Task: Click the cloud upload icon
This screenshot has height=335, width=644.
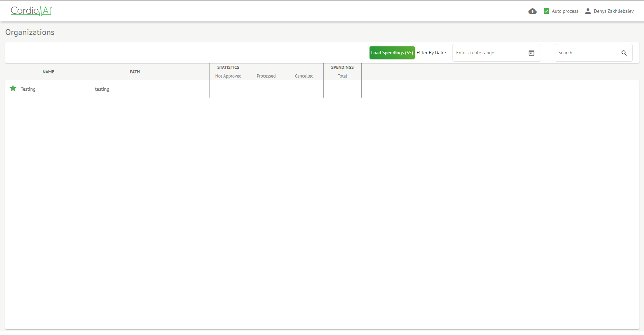Action: pyautogui.click(x=532, y=11)
